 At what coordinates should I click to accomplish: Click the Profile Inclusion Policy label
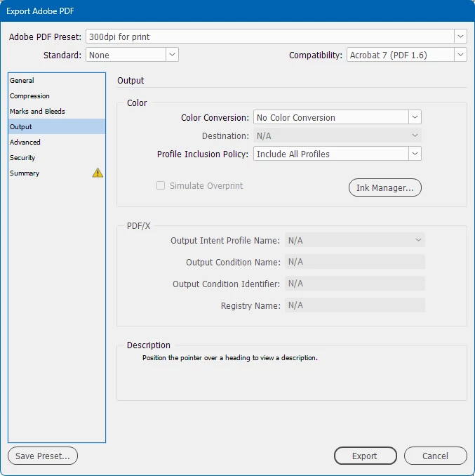tap(203, 154)
